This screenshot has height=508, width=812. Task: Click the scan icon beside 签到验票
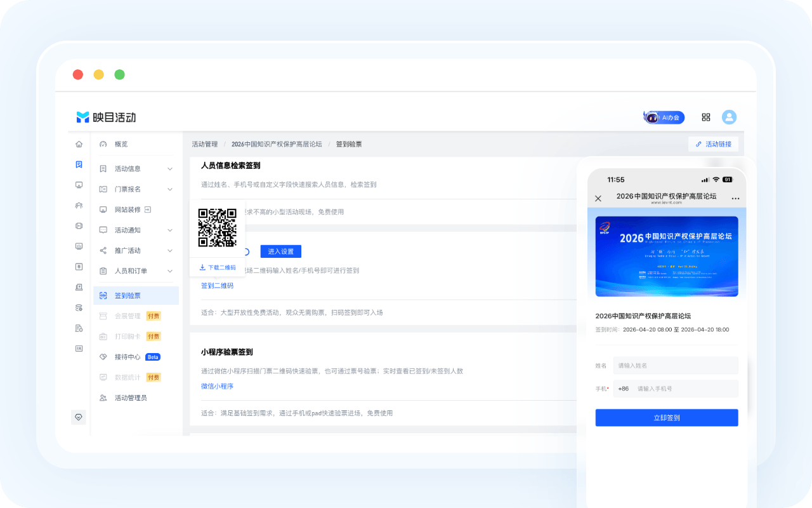[x=103, y=295]
